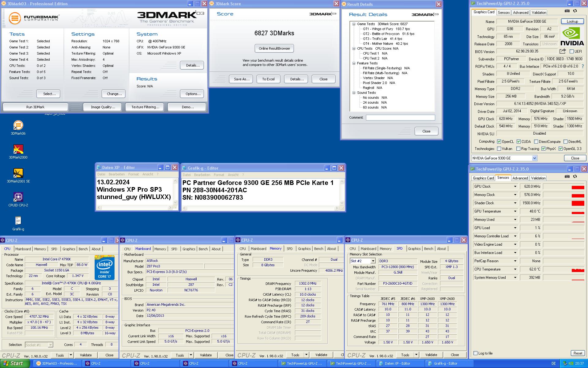Open the Memory Clock sensor dropdown
The width and height of the screenshot is (588, 368).
(x=515, y=195)
